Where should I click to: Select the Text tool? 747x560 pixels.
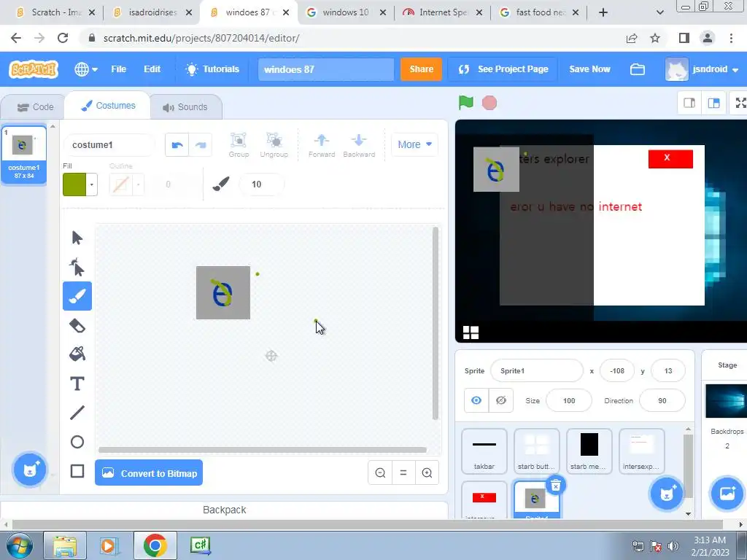click(77, 384)
